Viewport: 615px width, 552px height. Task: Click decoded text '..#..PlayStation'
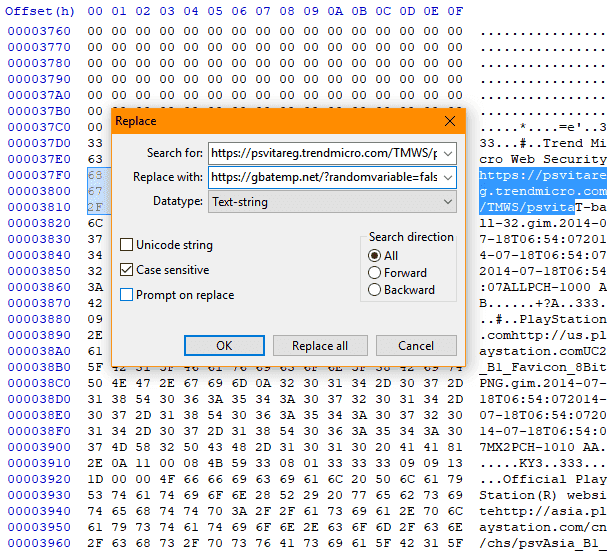tap(543, 319)
